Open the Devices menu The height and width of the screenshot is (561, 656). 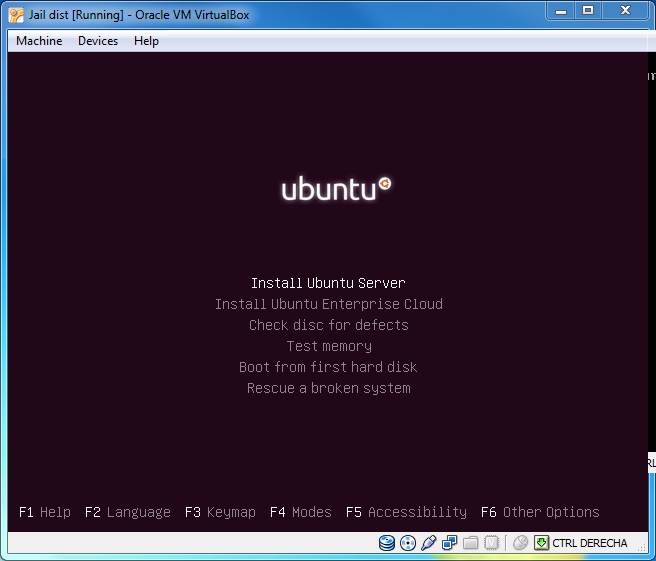click(x=98, y=41)
